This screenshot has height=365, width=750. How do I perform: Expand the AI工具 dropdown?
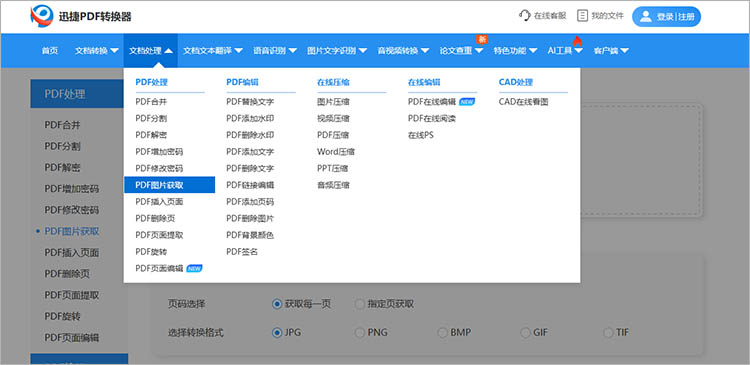[x=565, y=50]
